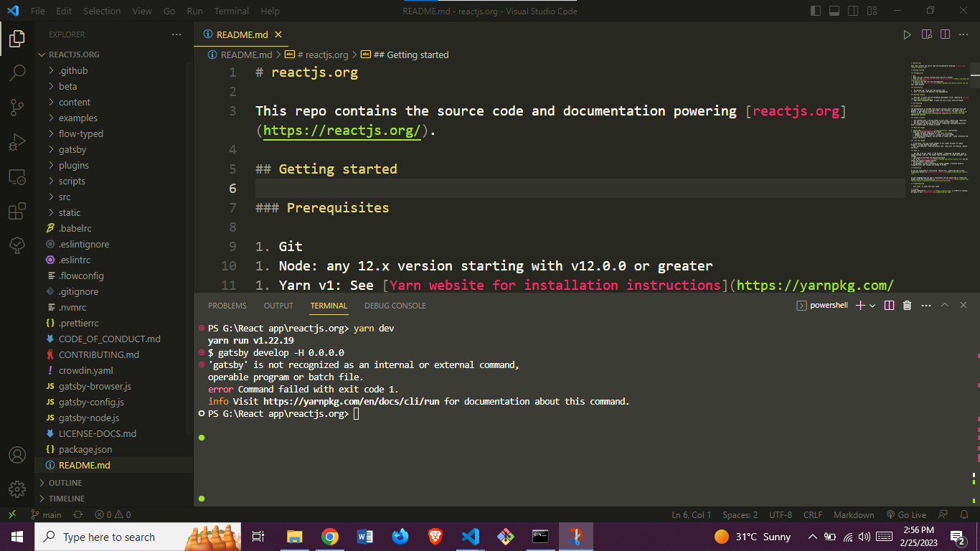
Task: Add a new terminal with plus
Action: [x=860, y=306]
